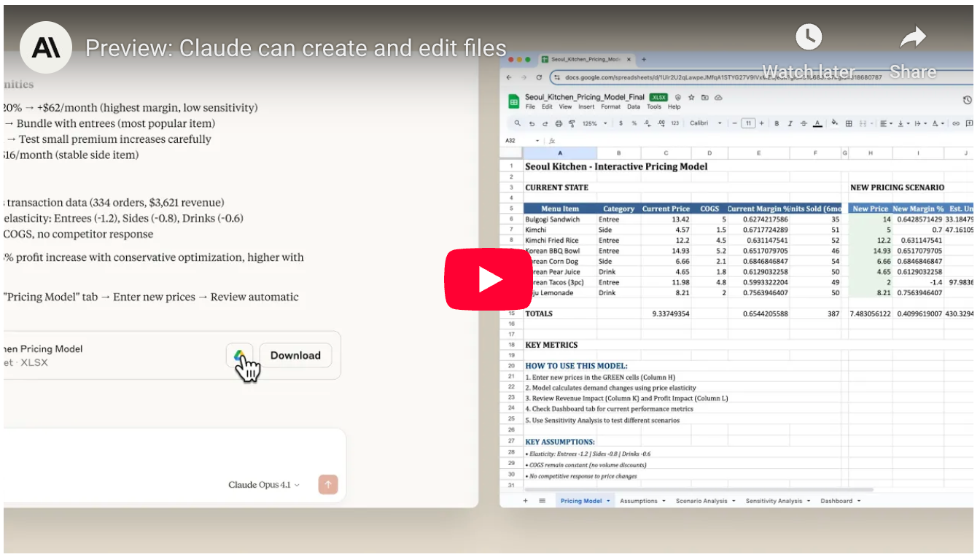
Task: Select the paint format tool
Action: point(572,123)
